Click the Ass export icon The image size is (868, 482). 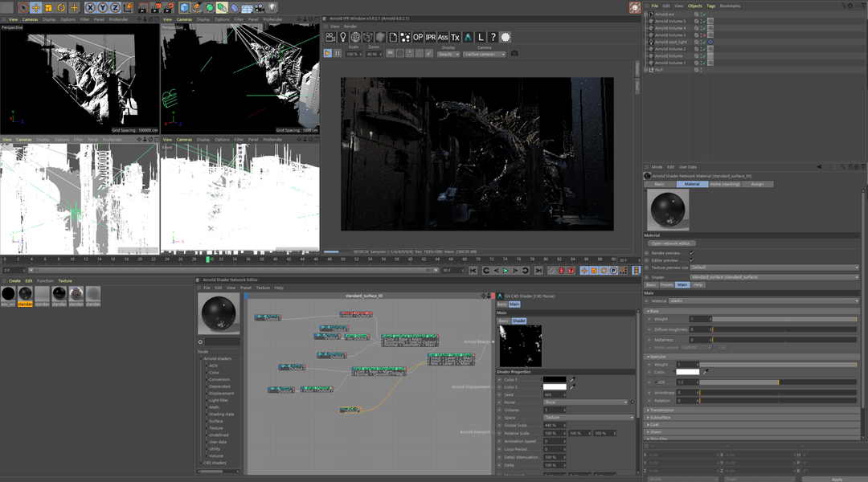point(443,37)
